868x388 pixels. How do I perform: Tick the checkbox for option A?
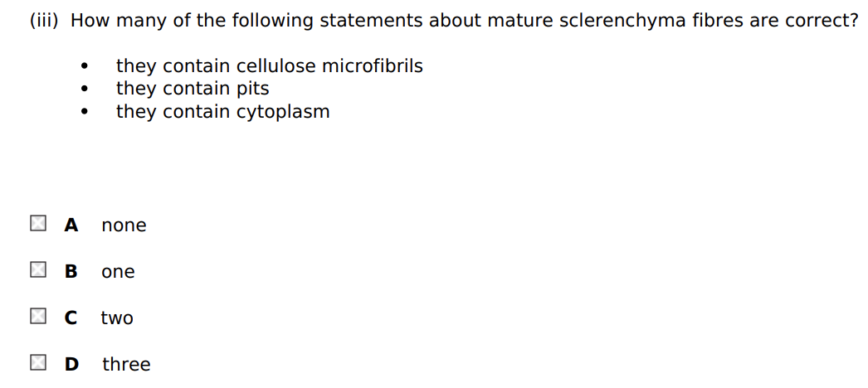click(37, 224)
